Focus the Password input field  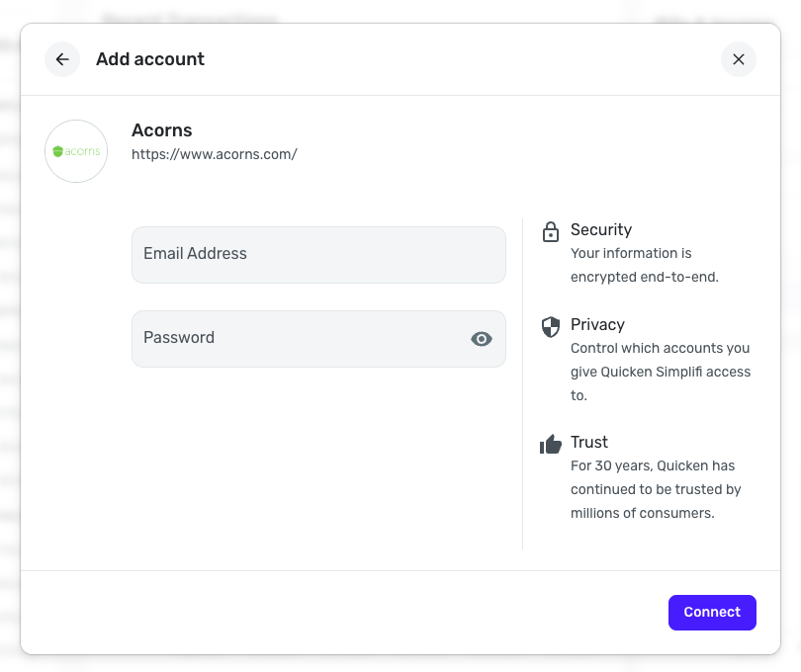click(x=297, y=339)
